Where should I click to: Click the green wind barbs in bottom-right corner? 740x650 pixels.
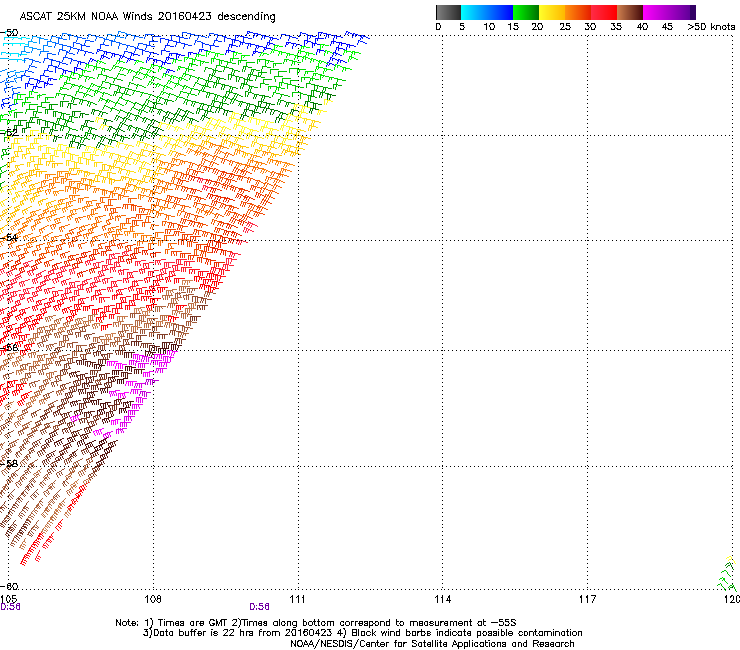(726, 577)
